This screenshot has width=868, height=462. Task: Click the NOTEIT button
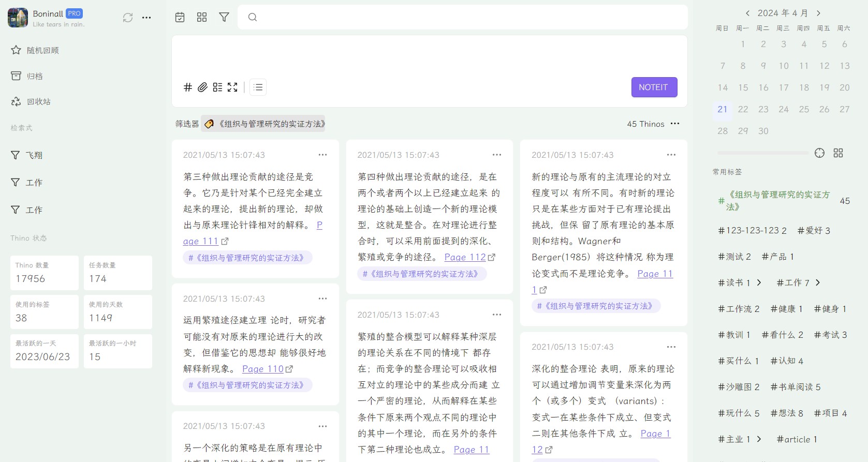tap(654, 87)
